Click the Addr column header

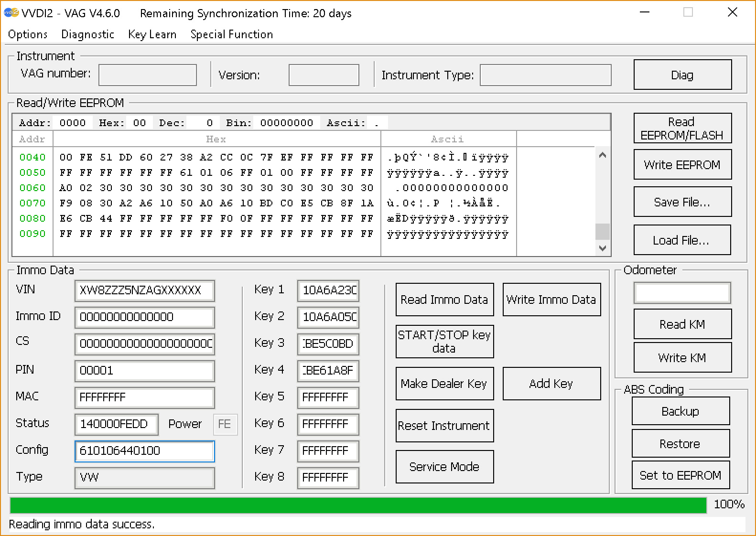pos(32,139)
